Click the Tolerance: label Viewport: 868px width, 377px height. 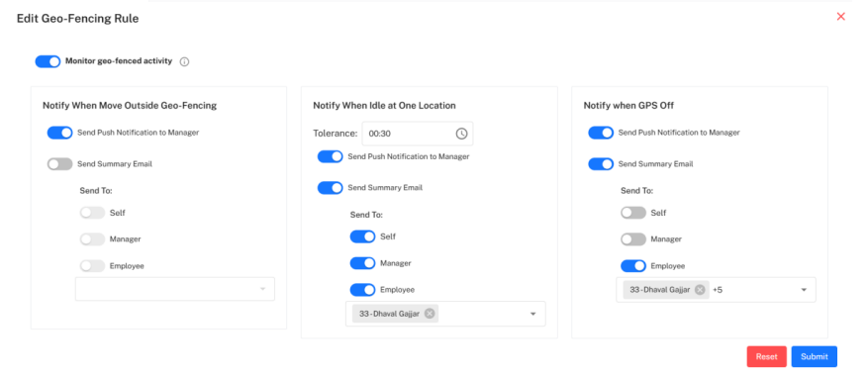[335, 134]
